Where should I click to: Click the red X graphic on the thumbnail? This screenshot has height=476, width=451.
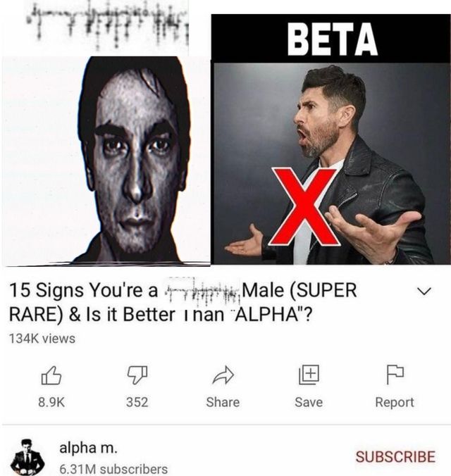304,206
